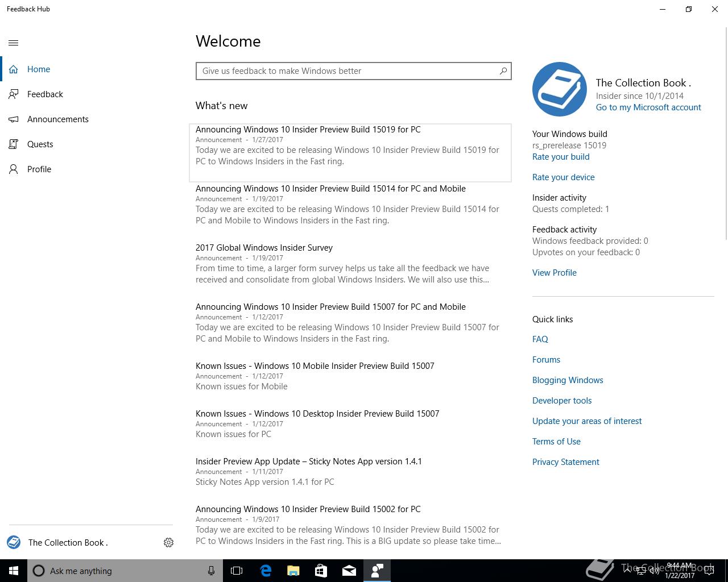Click the Quests clipboard icon
This screenshot has height=582, width=728.
click(x=14, y=144)
